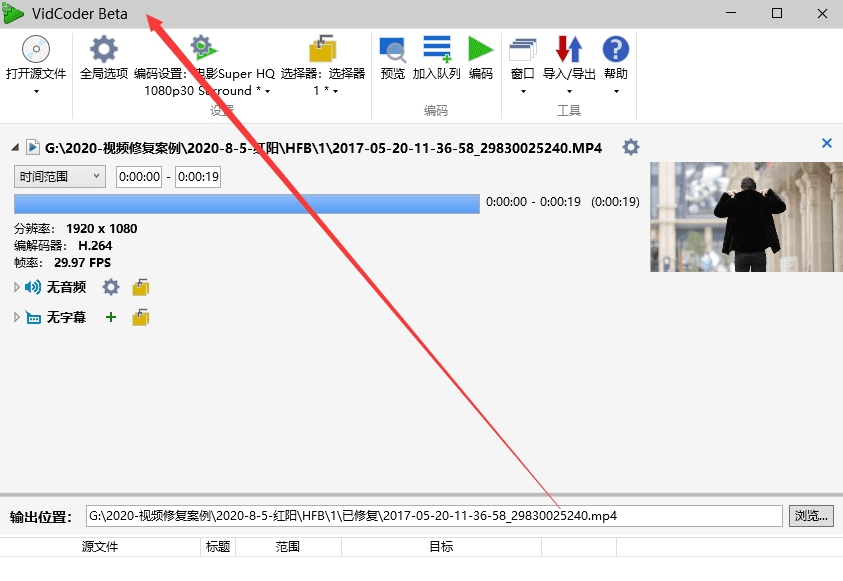The width and height of the screenshot is (843, 581).
Task: Click the 打开源文件 optical disc icon
Action: [x=35, y=48]
